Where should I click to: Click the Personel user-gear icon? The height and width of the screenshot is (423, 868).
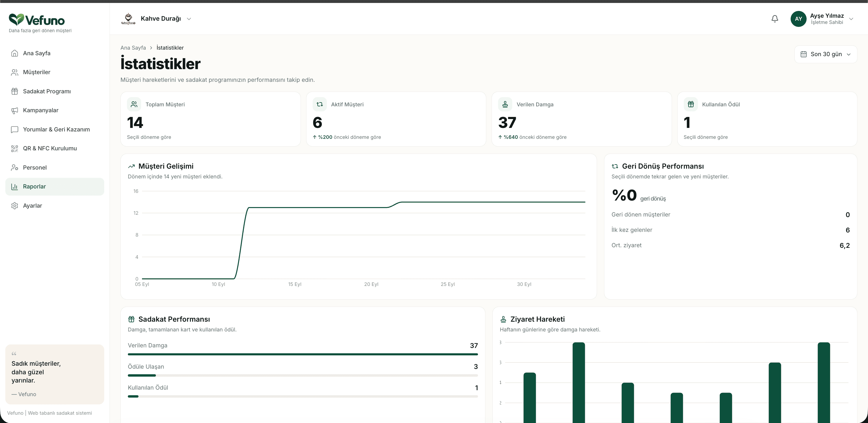coord(14,167)
